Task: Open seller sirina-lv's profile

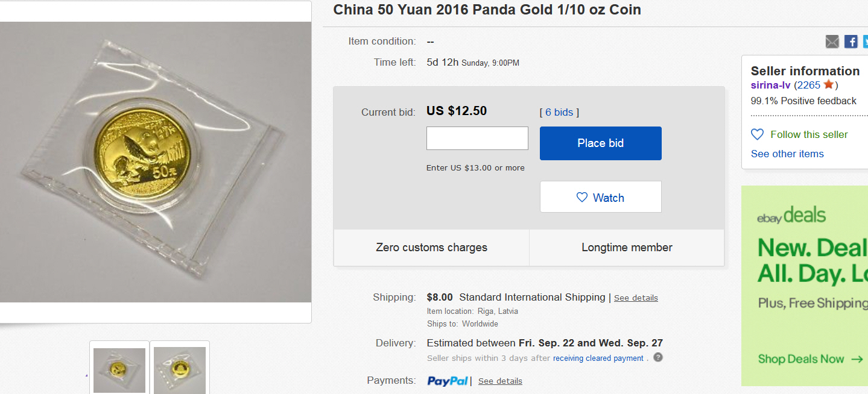Action: click(x=770, y=85)
